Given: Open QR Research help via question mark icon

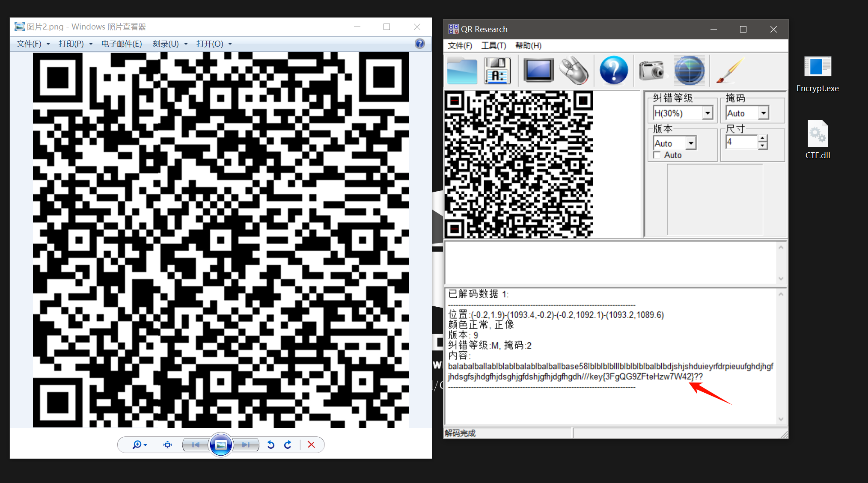Looking at the screenshot, I should tap(614, 71).
